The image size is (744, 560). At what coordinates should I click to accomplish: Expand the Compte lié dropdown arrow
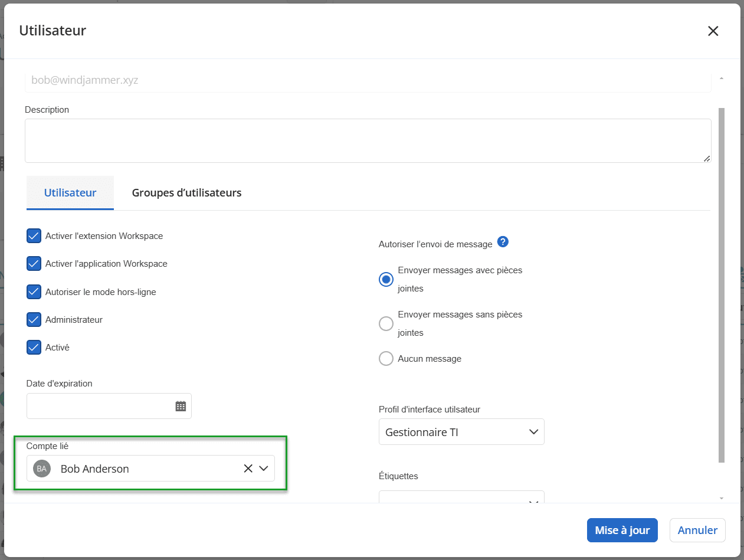pos(264,469)
